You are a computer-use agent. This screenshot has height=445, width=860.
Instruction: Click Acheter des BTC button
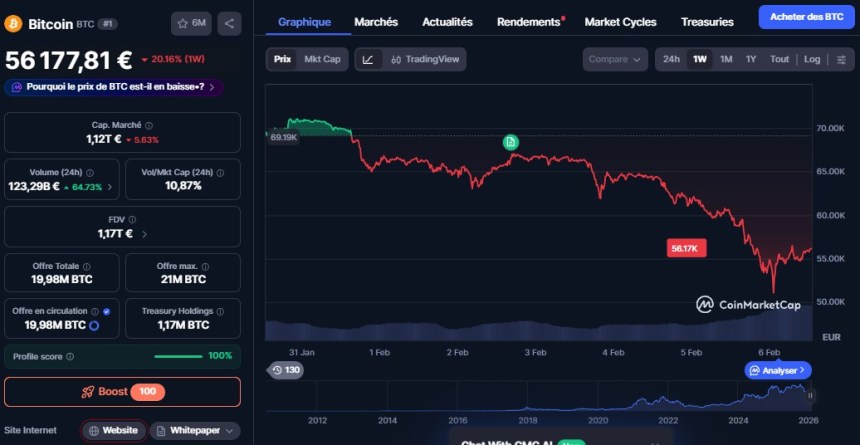[x=807, y=17]
